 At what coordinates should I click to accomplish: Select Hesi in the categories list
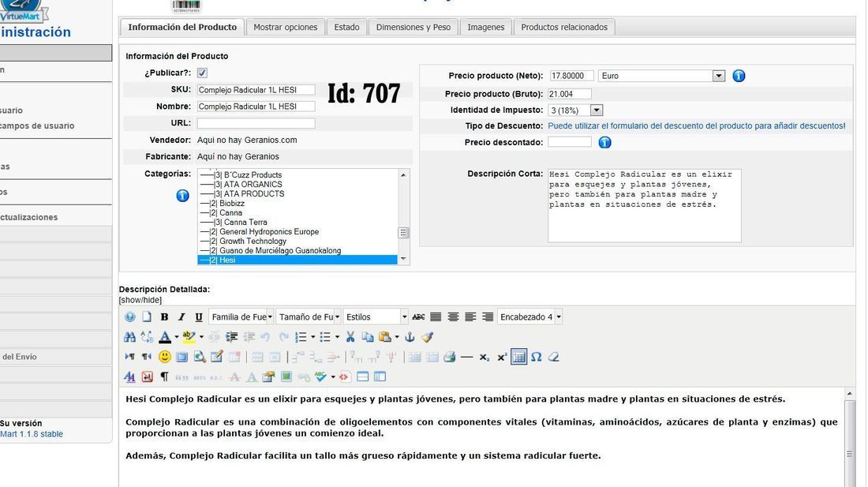click(297, 260)
